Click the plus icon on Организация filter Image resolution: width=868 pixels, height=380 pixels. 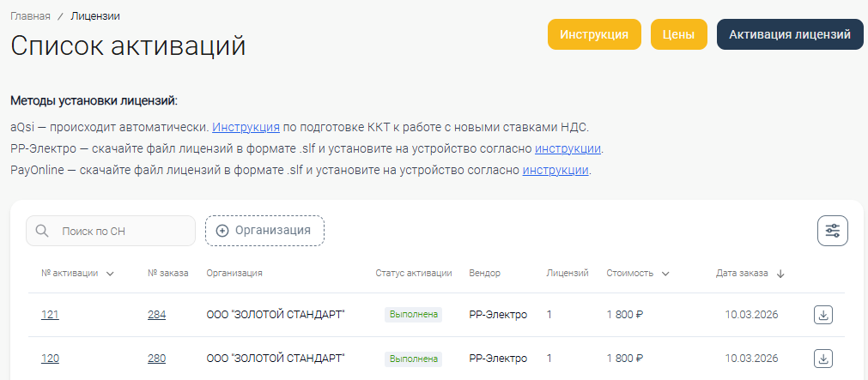pos(222,231)
